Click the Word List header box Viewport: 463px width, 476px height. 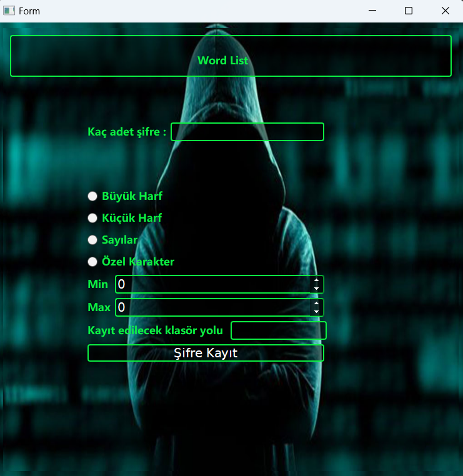point(231,56)
